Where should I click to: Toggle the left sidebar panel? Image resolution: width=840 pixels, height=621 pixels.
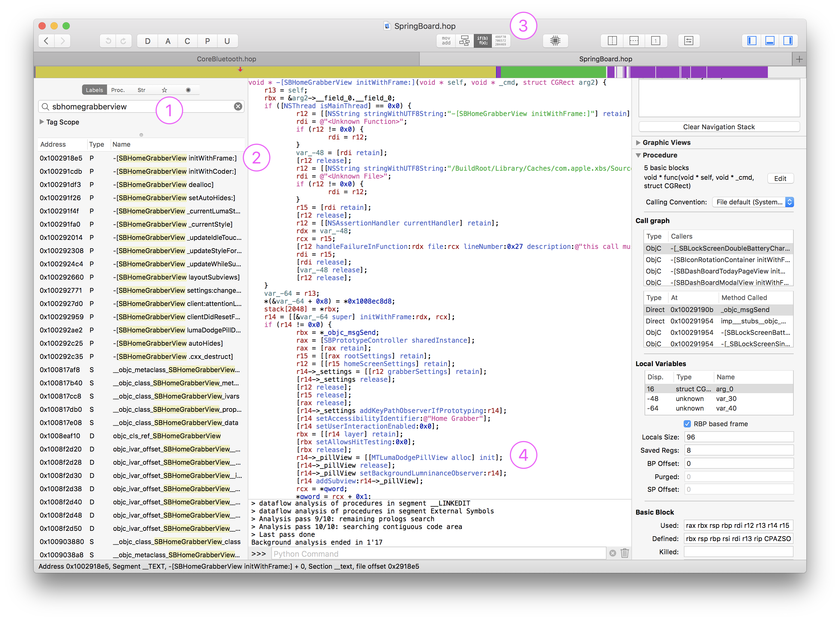752,41
